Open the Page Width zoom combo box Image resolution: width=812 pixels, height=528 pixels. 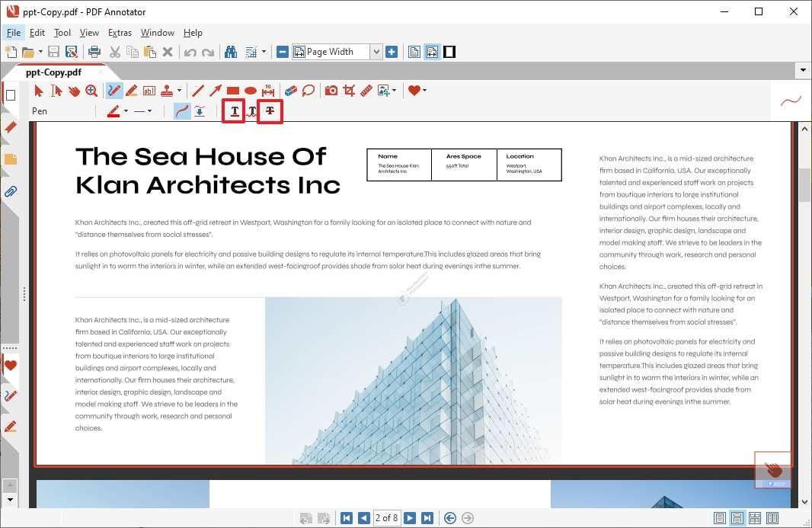(337, 52)
